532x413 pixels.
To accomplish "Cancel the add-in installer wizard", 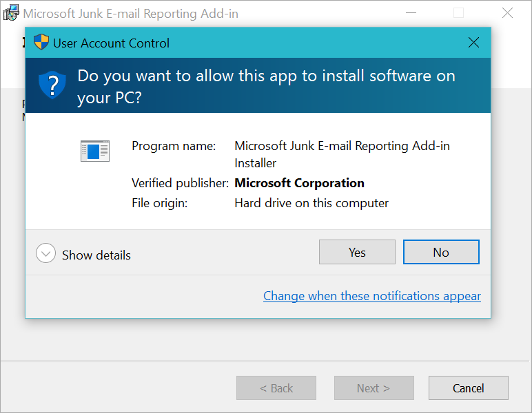I will (468, 388).
